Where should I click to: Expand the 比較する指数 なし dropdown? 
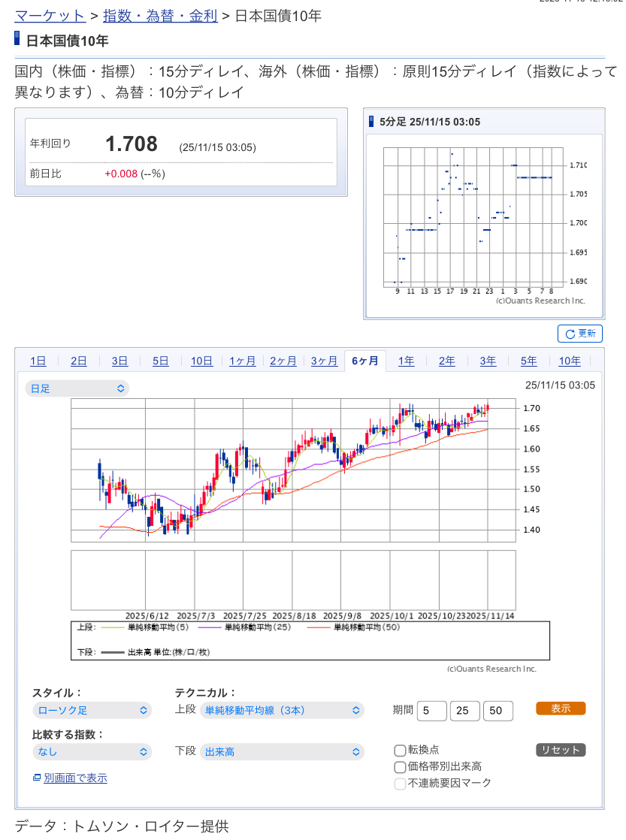click(x=91, y=751)
